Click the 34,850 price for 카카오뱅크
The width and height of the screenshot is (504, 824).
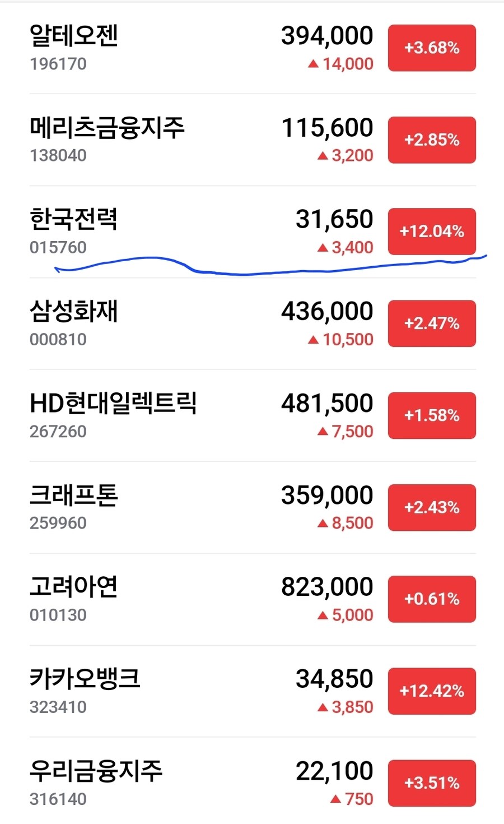point(334,679)
